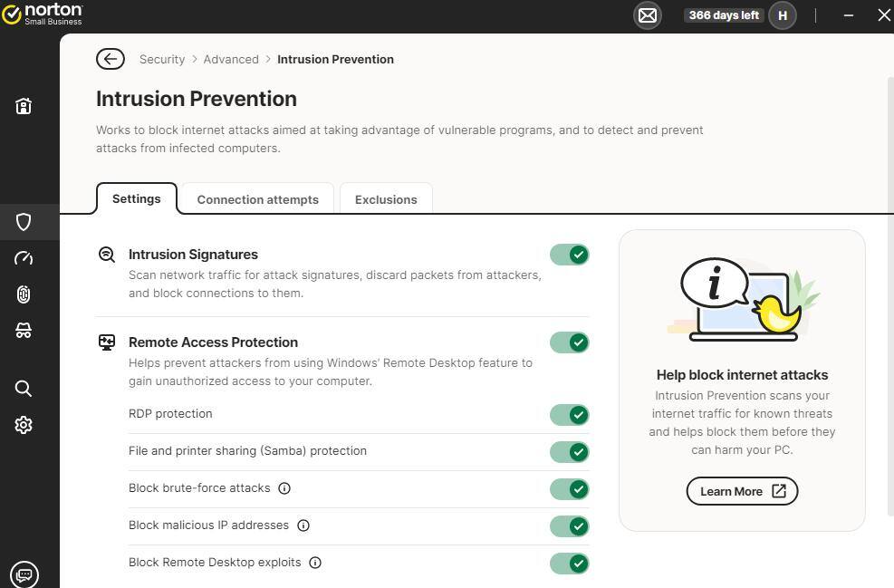
Task: Go to Advanced in the breadcrumb
Action: point(231,59)
